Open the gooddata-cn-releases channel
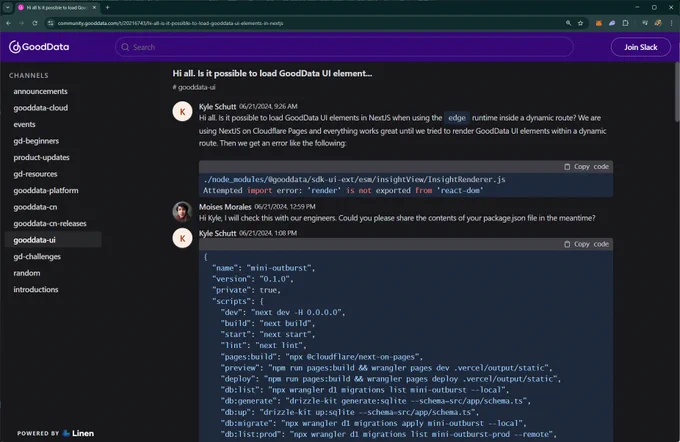 49,223
